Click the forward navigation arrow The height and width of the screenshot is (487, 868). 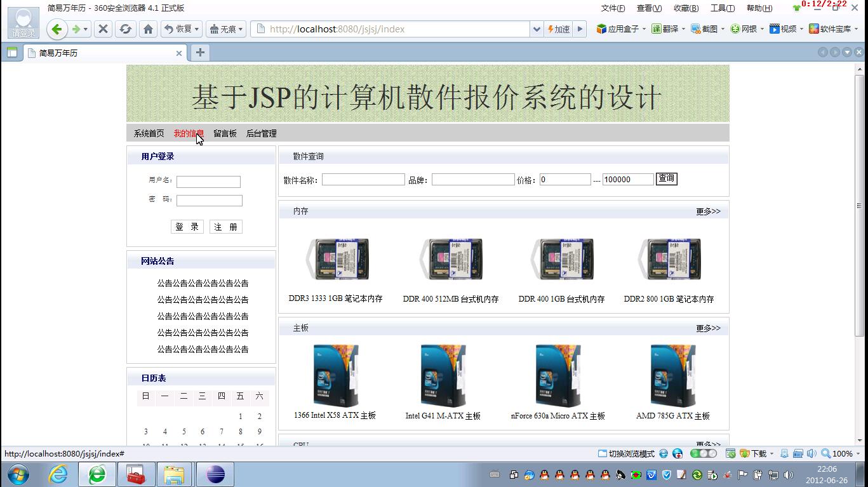click(x=76, y=29)
